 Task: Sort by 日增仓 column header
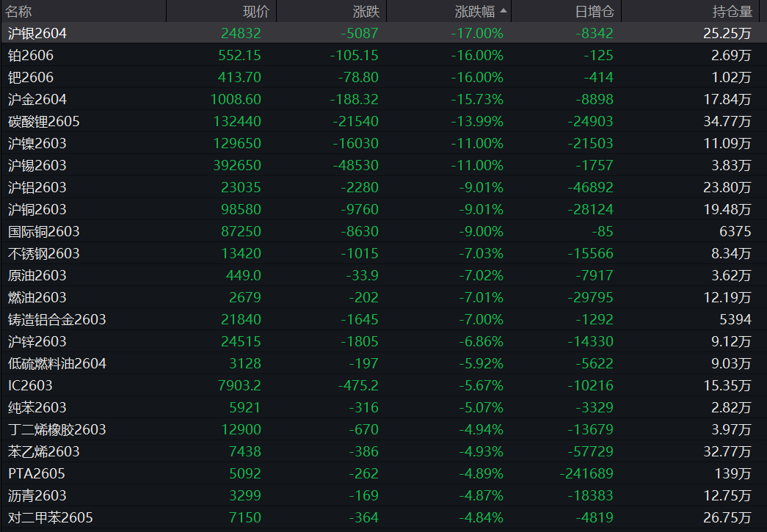pos(595,11)
